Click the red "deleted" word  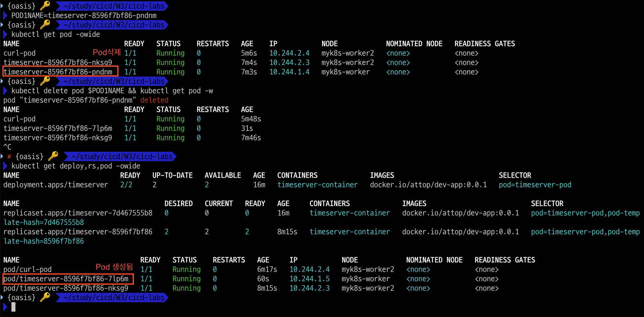(154, 100)
